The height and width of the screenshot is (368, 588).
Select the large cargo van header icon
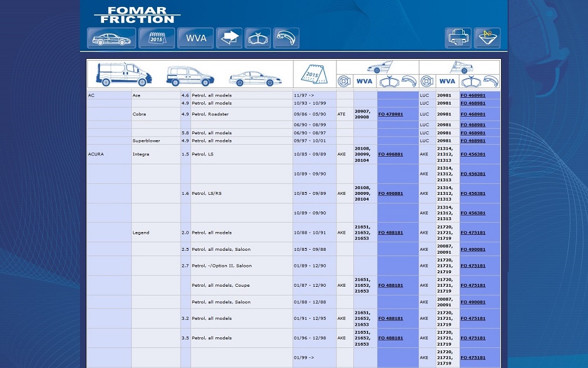tap(123, 74)
